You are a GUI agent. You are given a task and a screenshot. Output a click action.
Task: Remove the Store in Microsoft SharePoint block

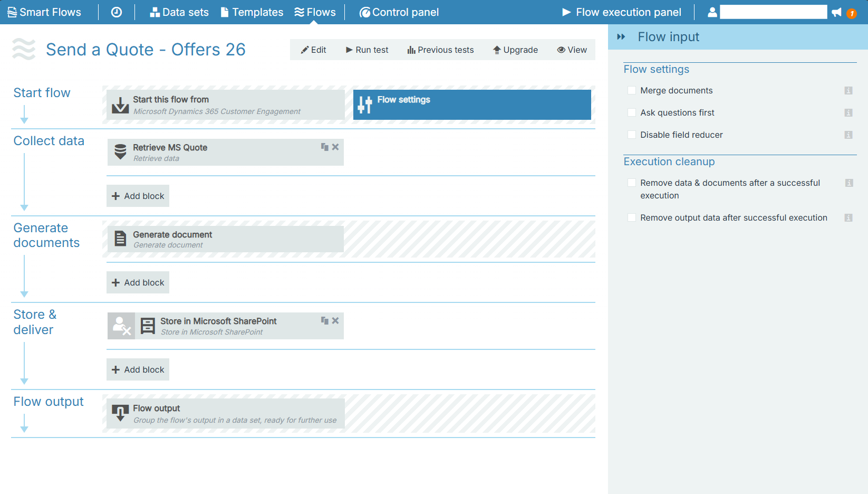pyautogui.click(x=335, y=321)
